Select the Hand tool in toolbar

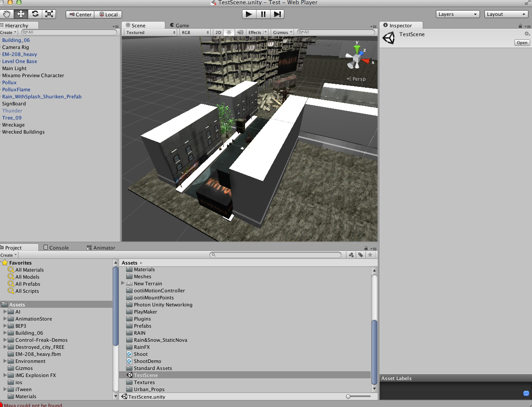coord(7,14)
